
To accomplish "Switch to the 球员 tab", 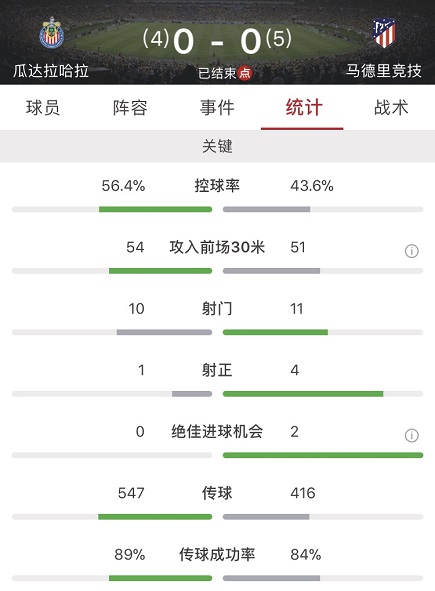I will [x=43, y=108].
